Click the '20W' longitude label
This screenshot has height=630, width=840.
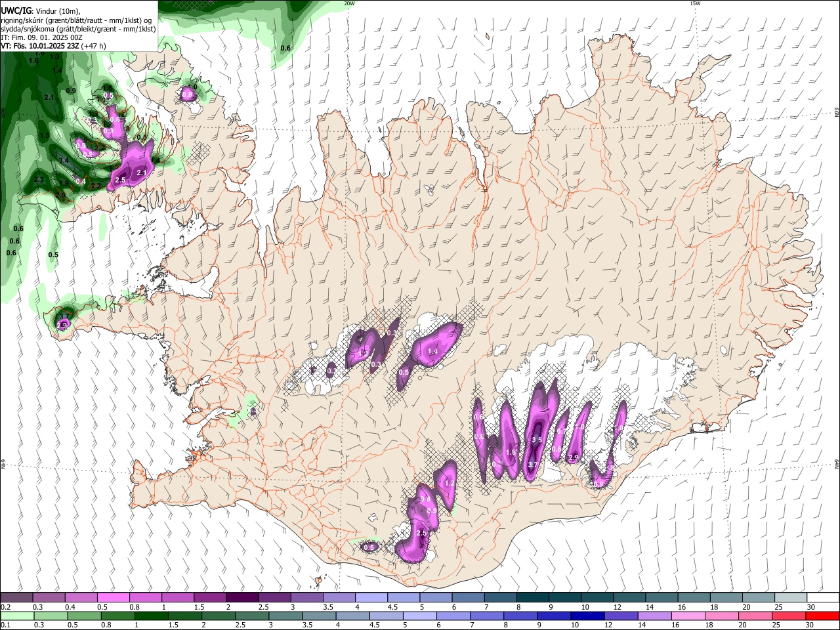(349, 3)
